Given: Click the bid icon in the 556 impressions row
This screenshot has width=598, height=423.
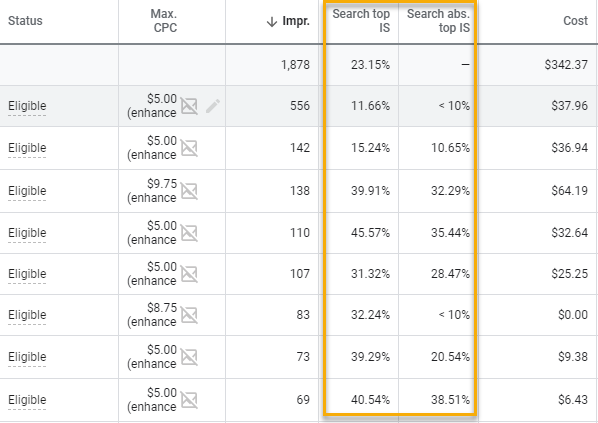Looking at the screenshot, I should (189, 106).
